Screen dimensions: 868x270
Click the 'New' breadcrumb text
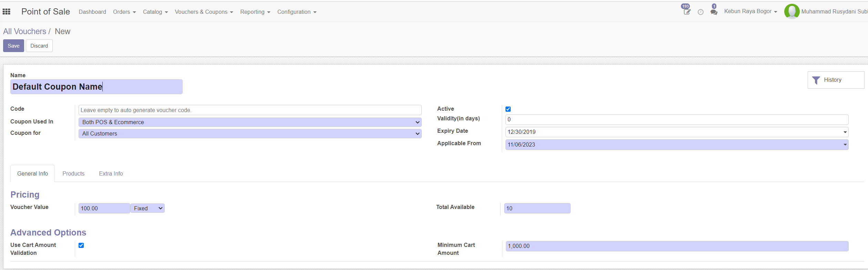[x=62, y=31]
